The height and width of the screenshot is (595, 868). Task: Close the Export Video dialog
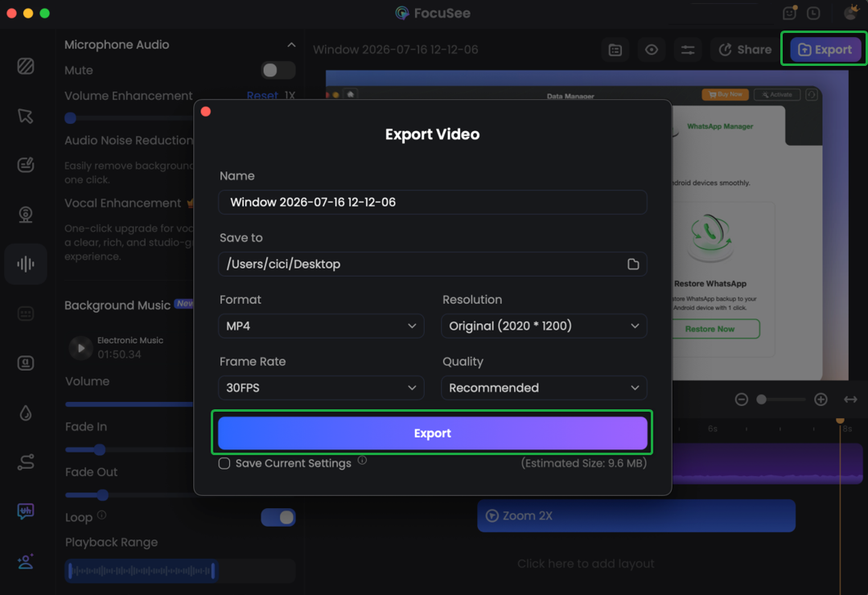tap(206, 112)
